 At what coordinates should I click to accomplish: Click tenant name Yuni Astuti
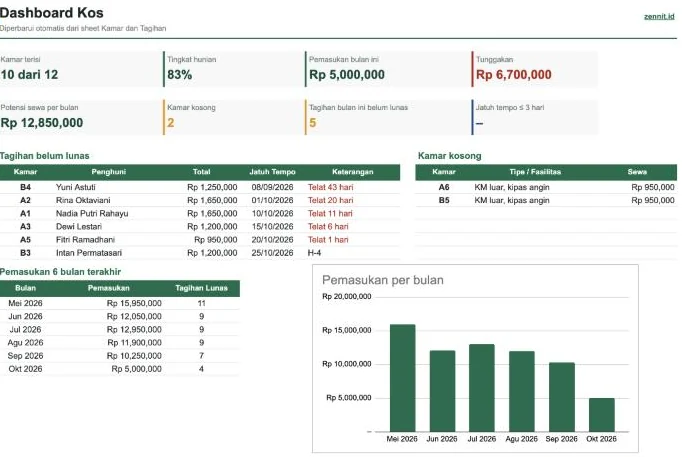tap(76, 187)
